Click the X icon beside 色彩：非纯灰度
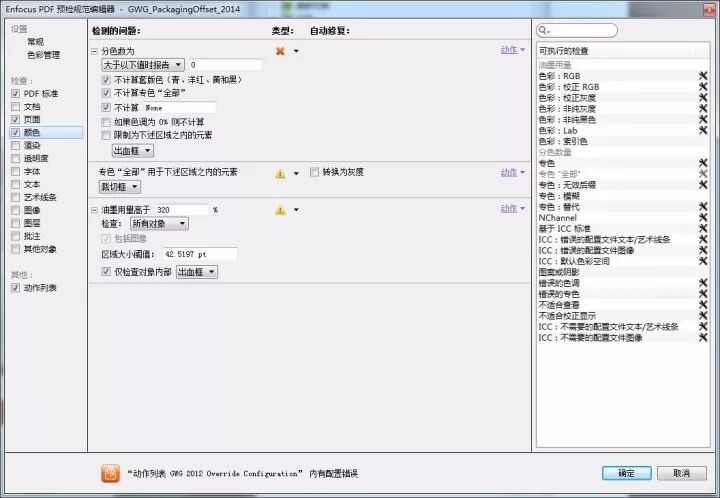720x498 pixels. pos(703,109)
